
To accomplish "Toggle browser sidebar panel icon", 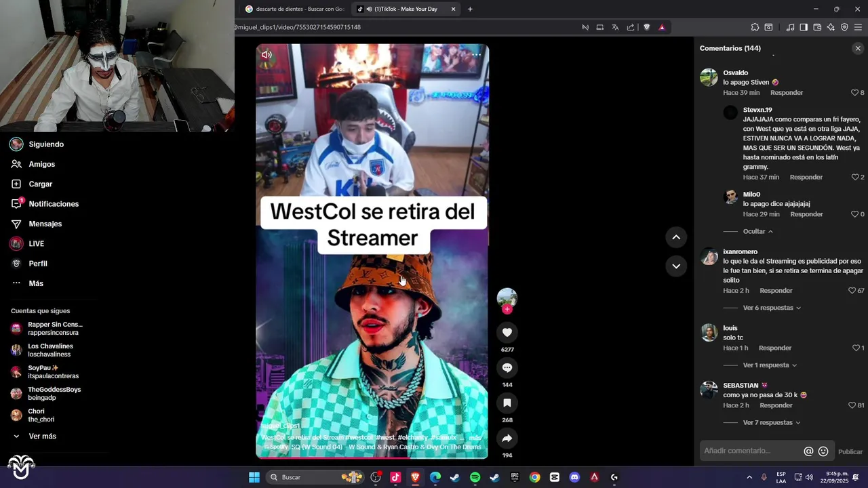I will click(x=804, y=27).
